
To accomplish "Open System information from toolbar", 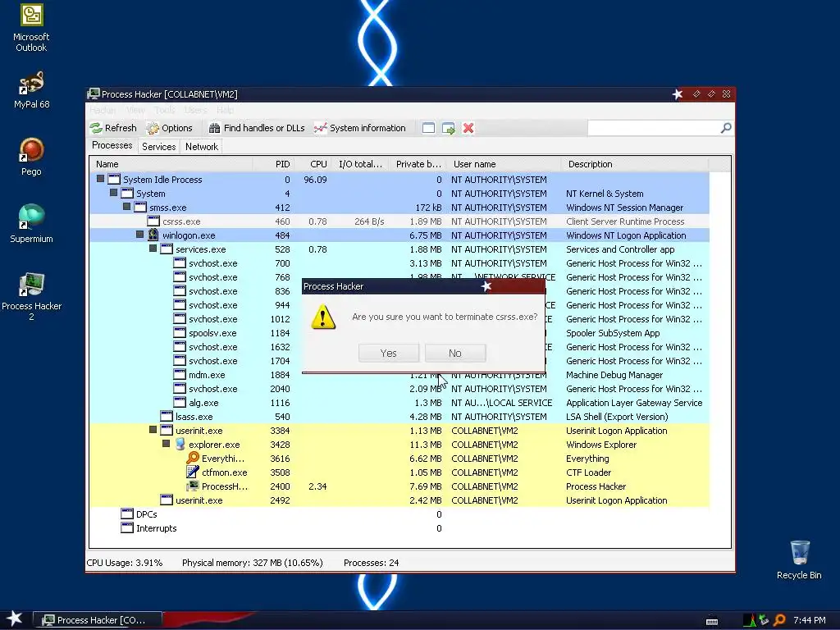I will pos(360,128).
